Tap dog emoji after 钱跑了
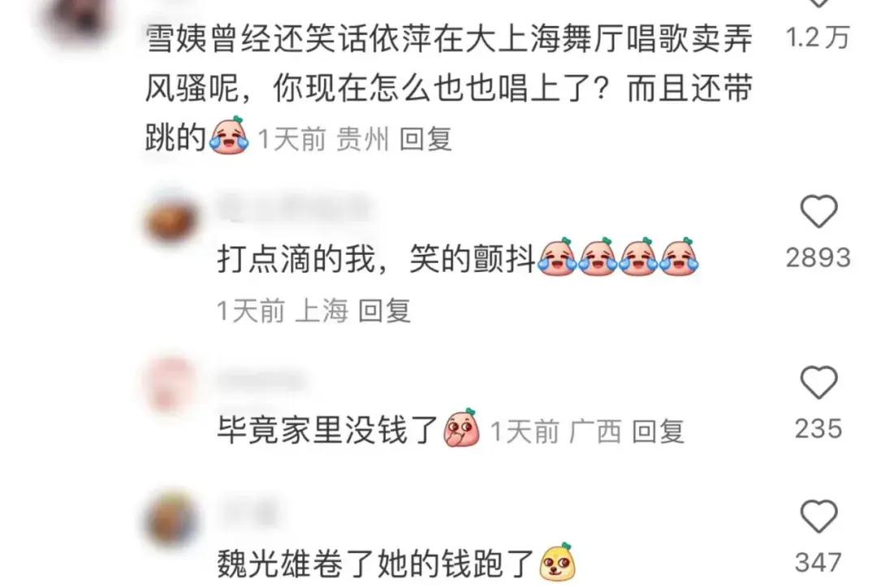877x588 pixels. pos(557,561)
